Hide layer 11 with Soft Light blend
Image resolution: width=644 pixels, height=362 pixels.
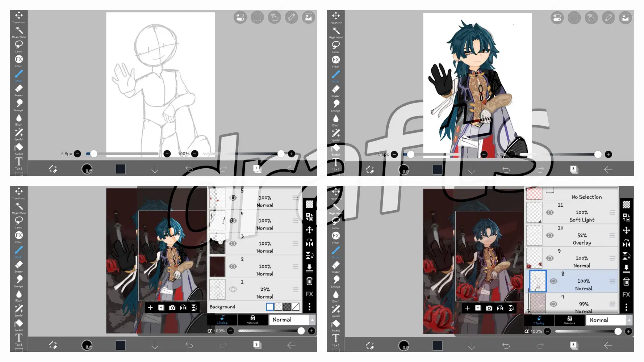pos(550,212)
